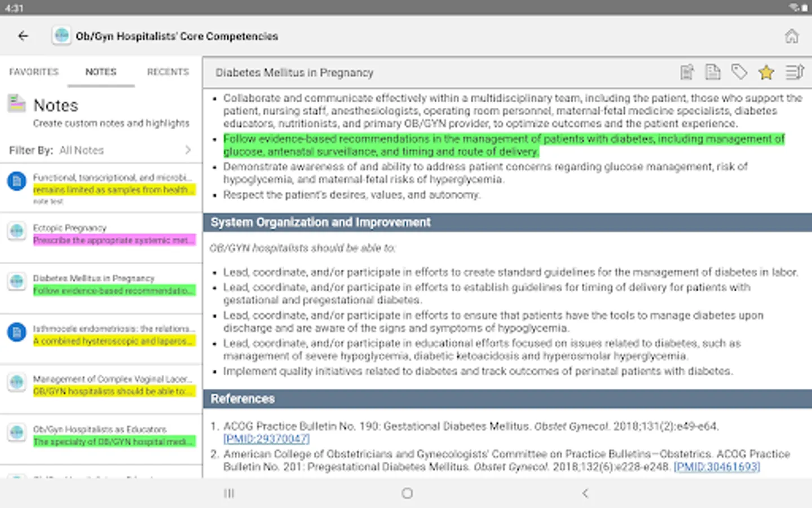Open the PMID:30461693 reference link
The width and height of the screenshot is (812, 508).
point(717,467)
